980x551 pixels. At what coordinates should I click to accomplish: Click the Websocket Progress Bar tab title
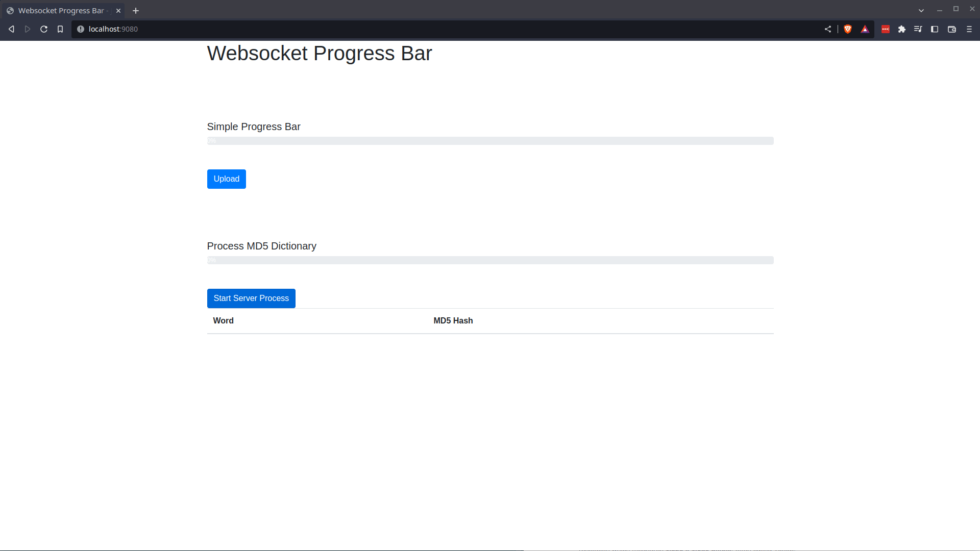click(61, 10)
